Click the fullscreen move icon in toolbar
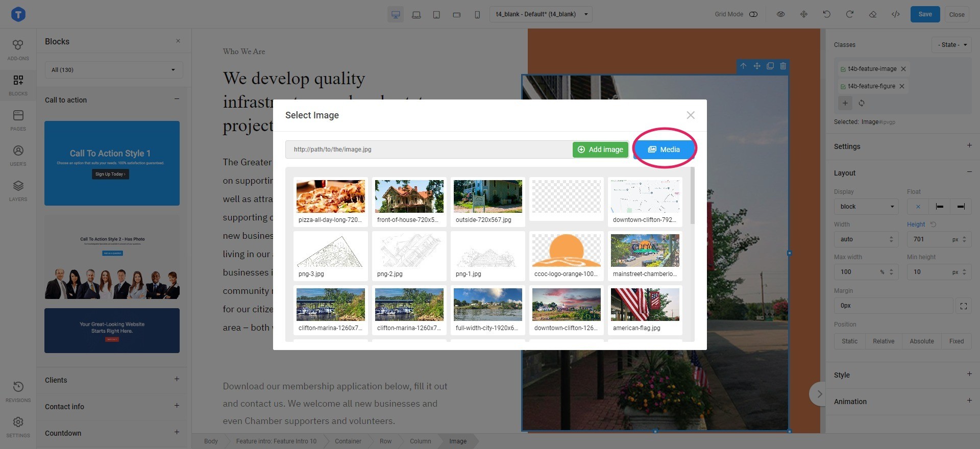980x449 pixels. click(804, 14)
